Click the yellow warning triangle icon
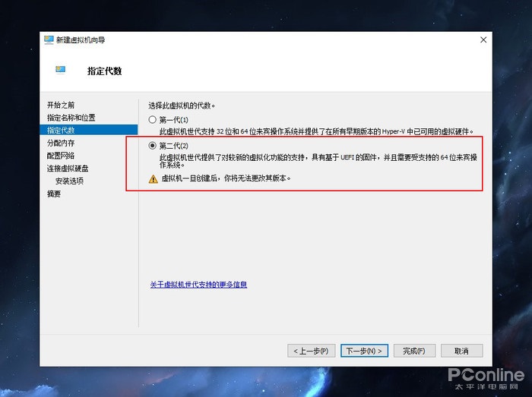The width and height of the screenshot is (532, 397). point(154,179)
